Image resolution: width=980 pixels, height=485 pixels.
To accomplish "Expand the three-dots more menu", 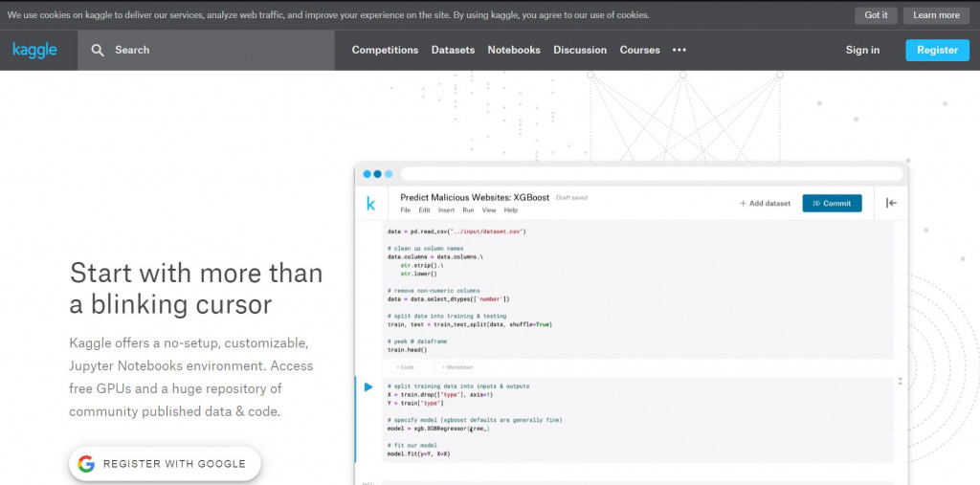I will (x=679, y=50).
